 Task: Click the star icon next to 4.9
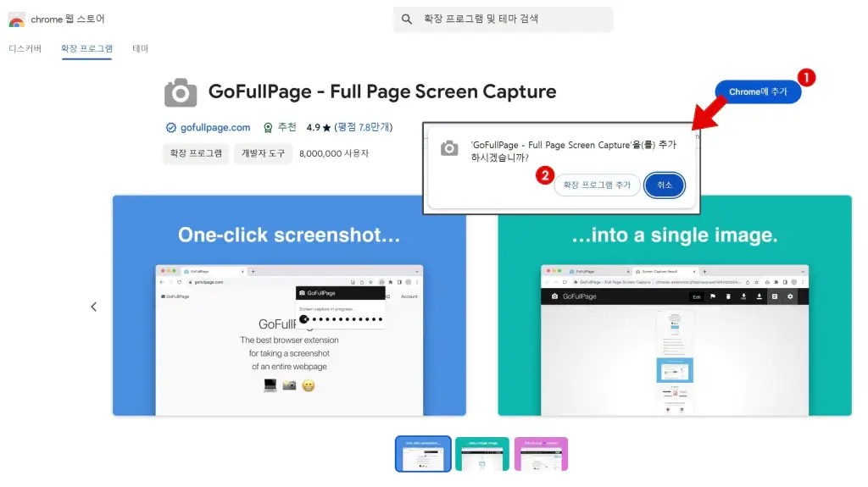pyautogui.click(x=326, y=128)
